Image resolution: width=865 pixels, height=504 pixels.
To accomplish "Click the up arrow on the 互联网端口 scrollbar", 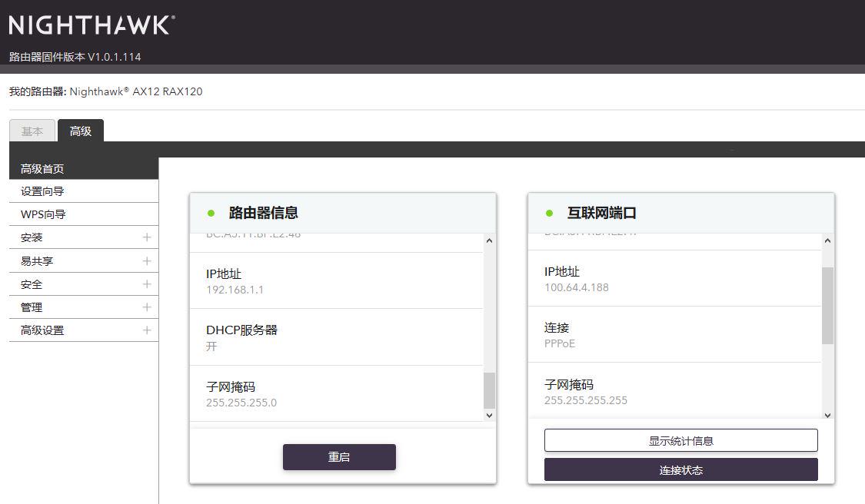I will coord(827,240).
